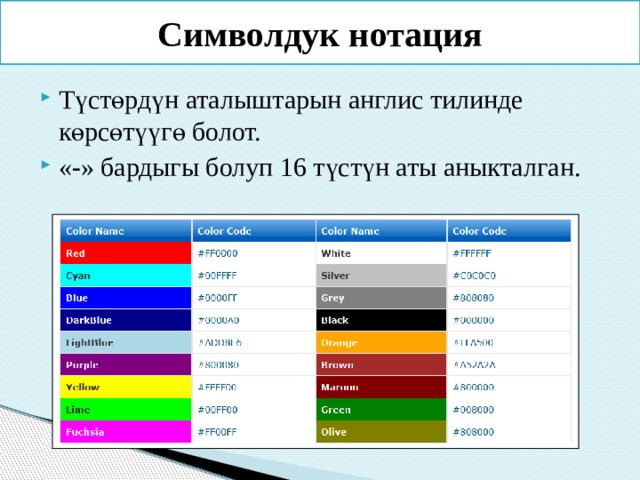
Task: Click the color code beside DarkBlue
Action: (x=218, y=320)
